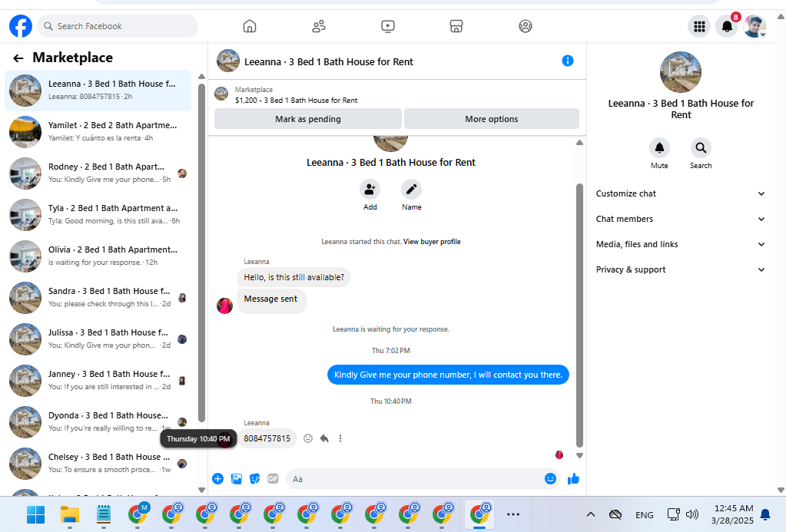Click the conversation list scrollbar

[201, 253]
